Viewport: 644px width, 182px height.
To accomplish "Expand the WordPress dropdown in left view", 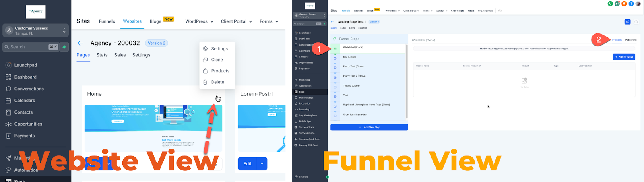I will (199, 21).
